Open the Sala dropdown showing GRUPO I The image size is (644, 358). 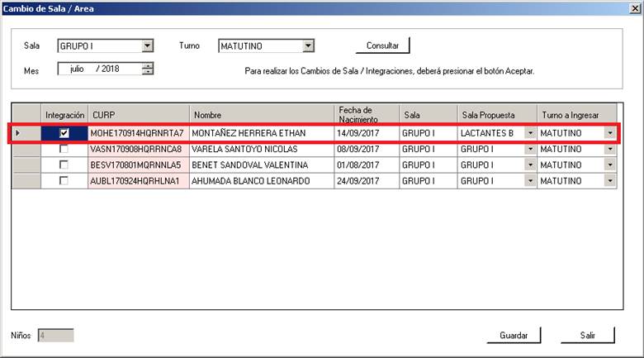[x=147, y=46]
